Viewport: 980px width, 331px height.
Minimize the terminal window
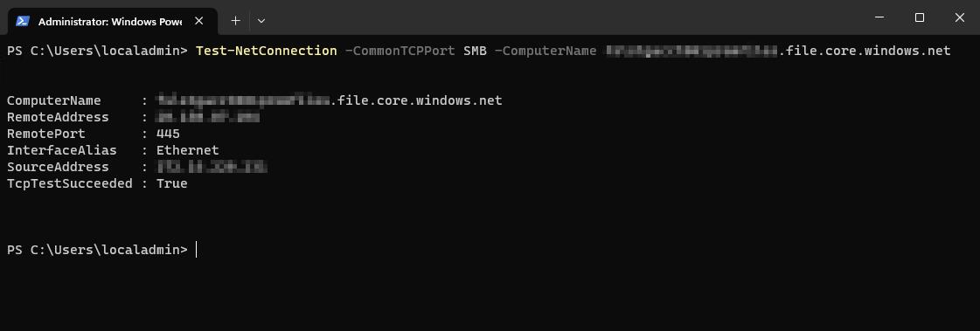point(879,17)
